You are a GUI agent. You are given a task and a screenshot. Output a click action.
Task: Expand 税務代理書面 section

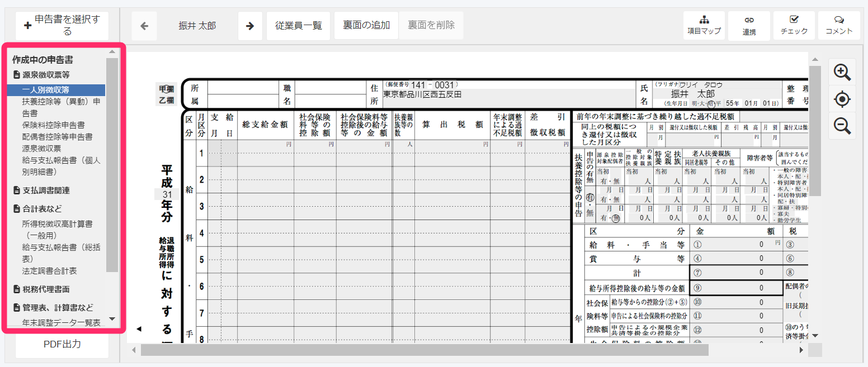coord(41,289)
